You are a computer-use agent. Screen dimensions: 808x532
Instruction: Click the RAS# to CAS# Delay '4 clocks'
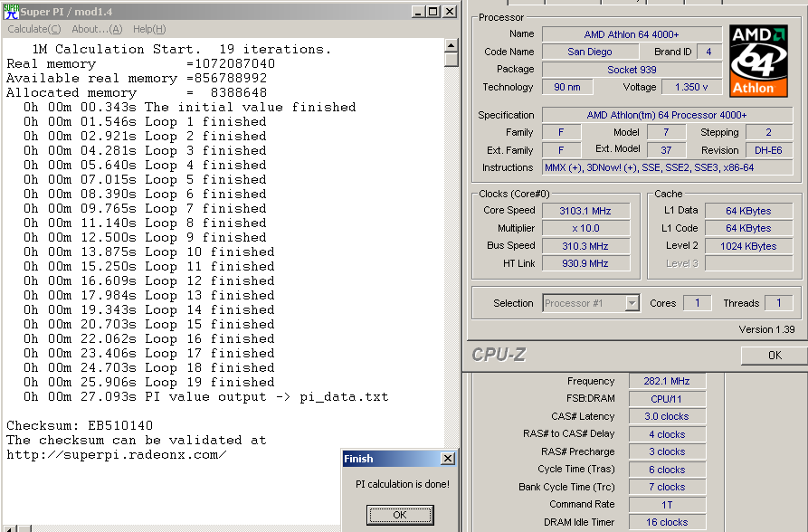tap(667, 434)
